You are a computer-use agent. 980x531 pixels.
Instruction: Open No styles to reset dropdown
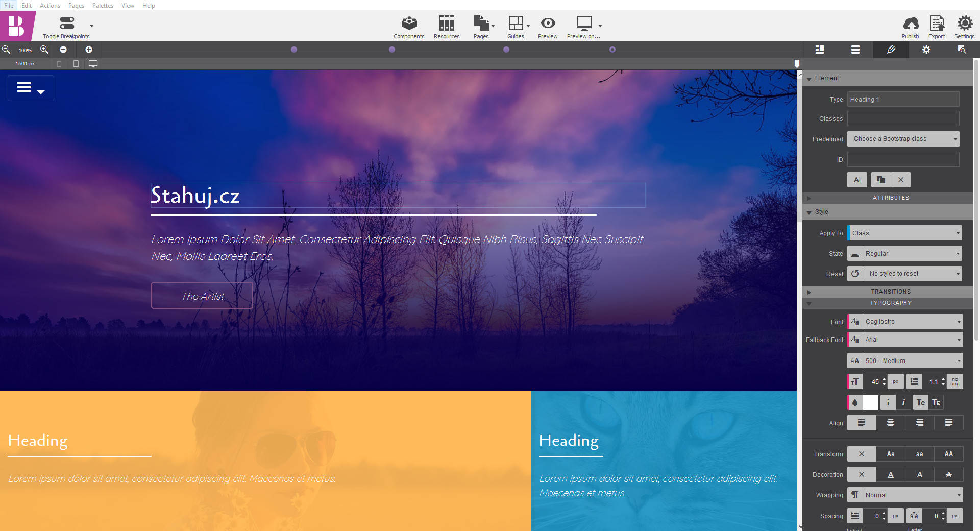point(912,274)
